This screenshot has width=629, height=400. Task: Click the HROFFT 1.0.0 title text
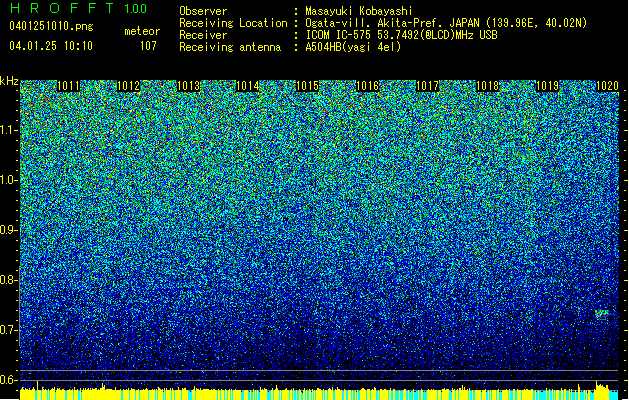78,8
